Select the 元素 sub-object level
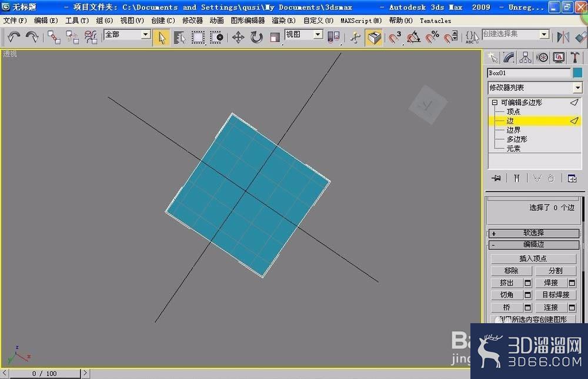Screen dimensions: 588x379 coord(513,149)
